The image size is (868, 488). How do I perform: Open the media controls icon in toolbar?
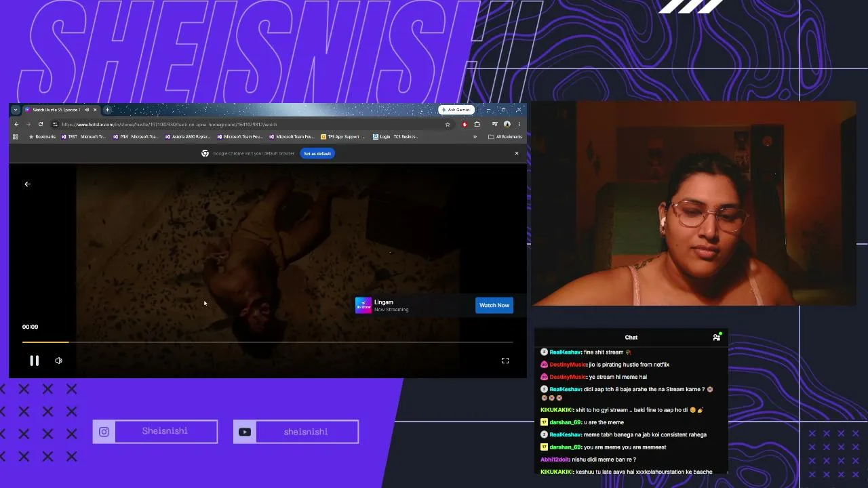click(x=495, y=124)
